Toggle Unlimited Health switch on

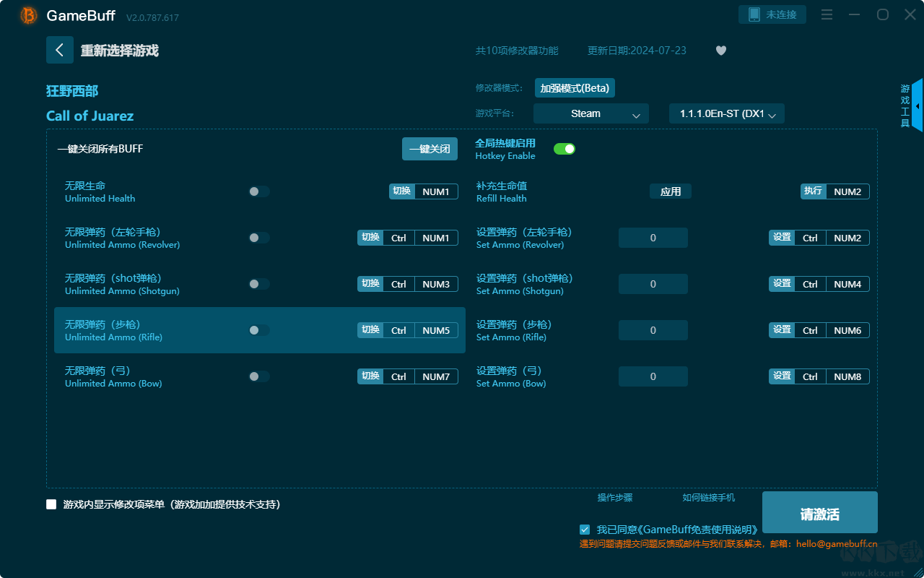tap(259, 191)
